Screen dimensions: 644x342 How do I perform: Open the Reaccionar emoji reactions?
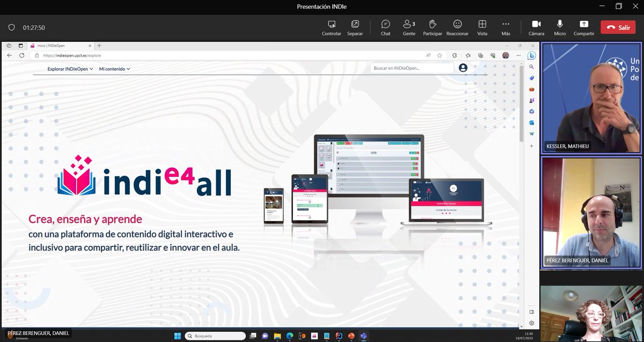457,27
